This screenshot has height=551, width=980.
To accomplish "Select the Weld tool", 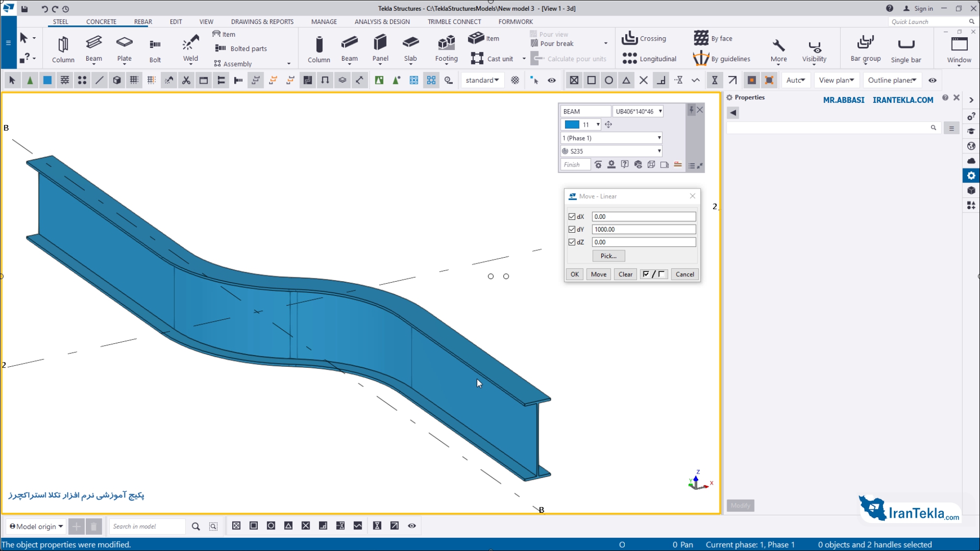I will coord(191,48).
